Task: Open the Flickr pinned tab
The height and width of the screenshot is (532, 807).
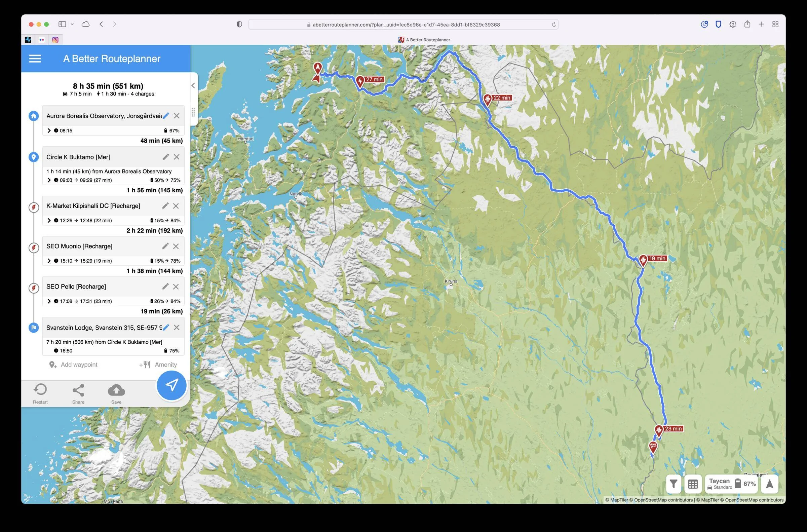Action: pyautogui.click(x=42, y=40)
